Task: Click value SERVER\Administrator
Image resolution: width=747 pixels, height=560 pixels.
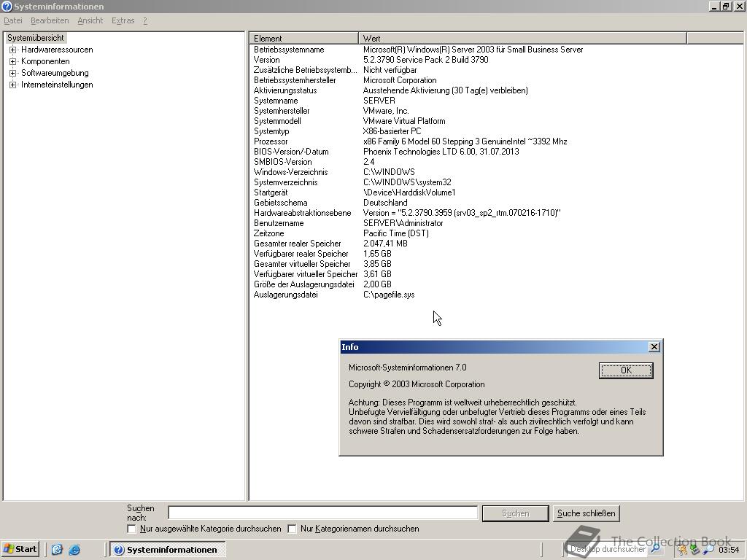Action: [403, 223]
